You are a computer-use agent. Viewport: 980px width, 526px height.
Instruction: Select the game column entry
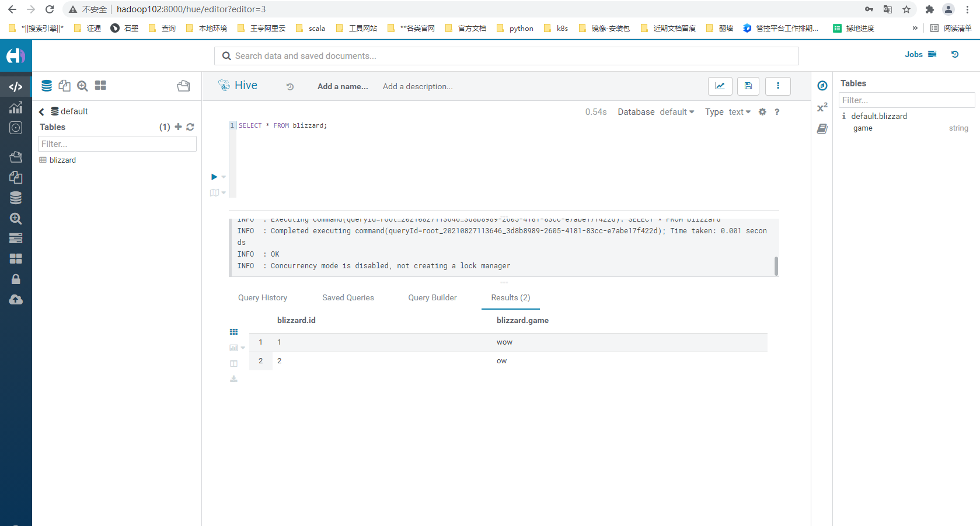click(863, 128)
